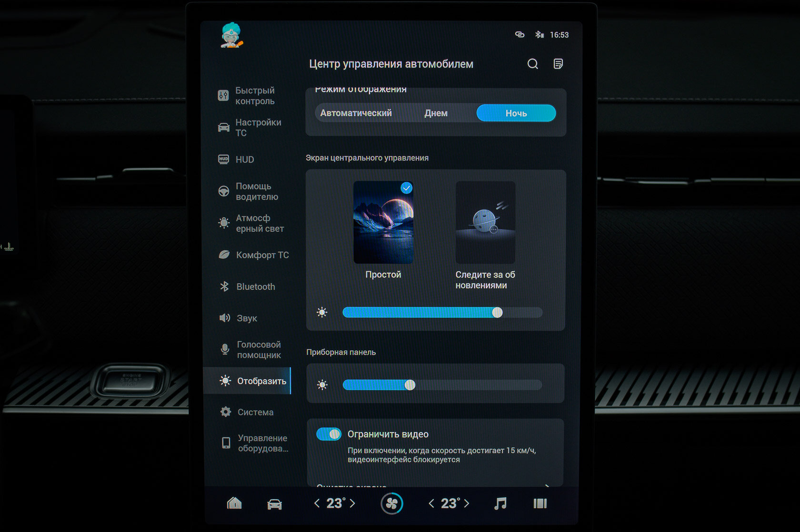Tap the central screen brightness sun icon
Viewport: 800px width, 532px height.
322,312
